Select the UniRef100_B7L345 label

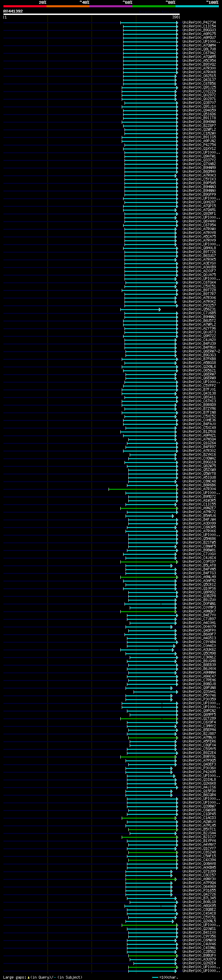pos(199,898)
